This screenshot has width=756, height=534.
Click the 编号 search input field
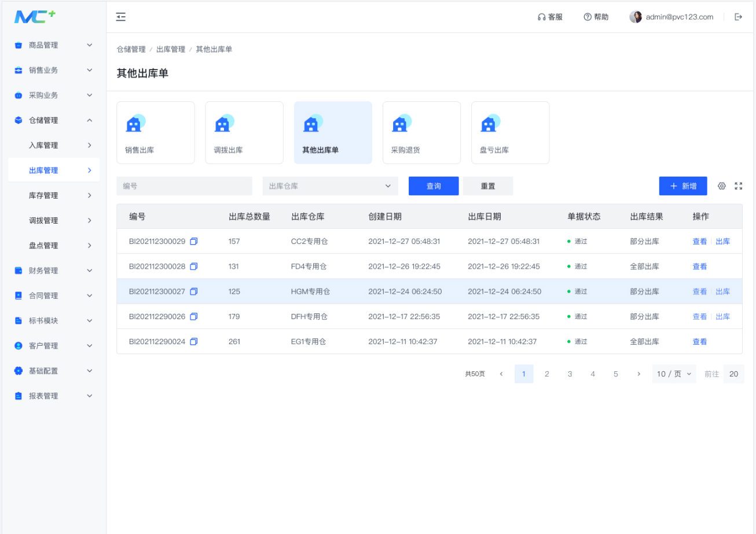point(185,186)
